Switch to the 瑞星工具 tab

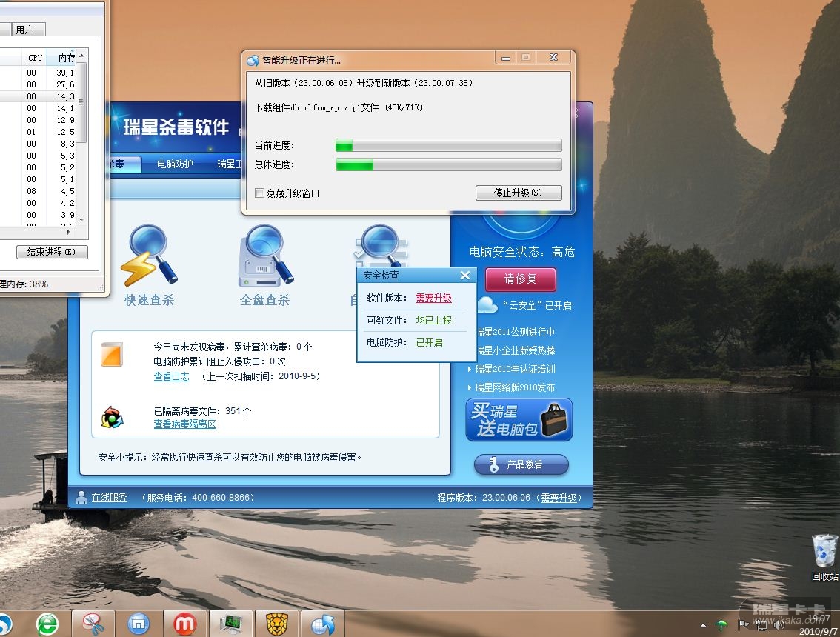pos(230,164)
